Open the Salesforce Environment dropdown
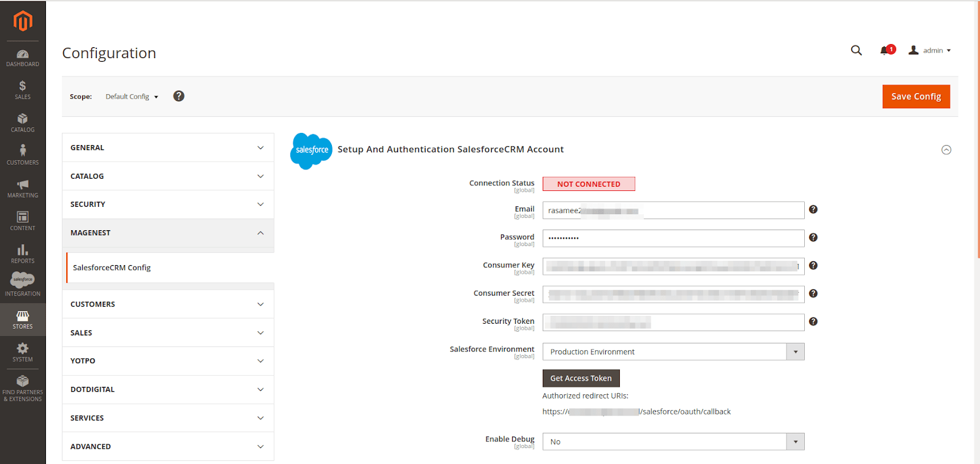980x464 pixels. coord(673,352)
